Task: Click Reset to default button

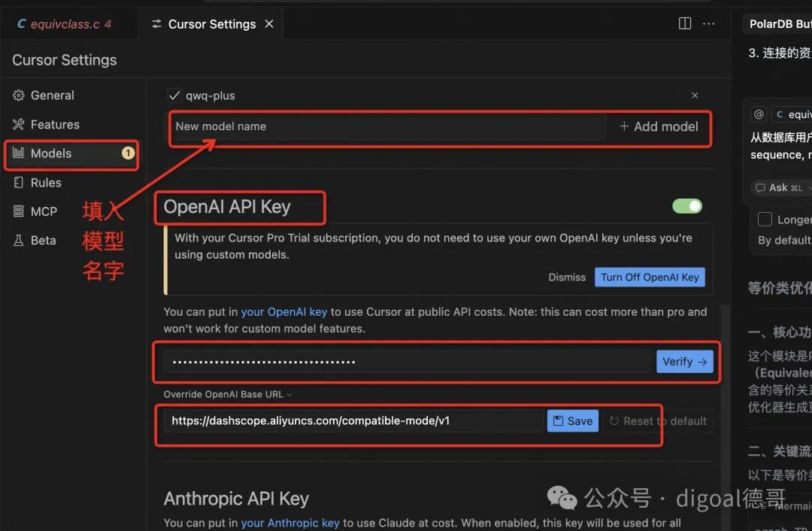Action: [658, 421]
